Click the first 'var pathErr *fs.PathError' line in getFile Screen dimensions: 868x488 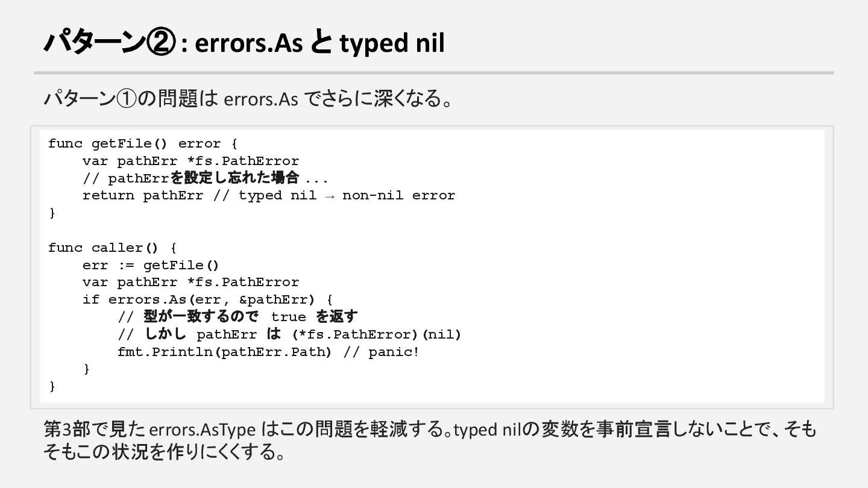click(x=190, y=161)
